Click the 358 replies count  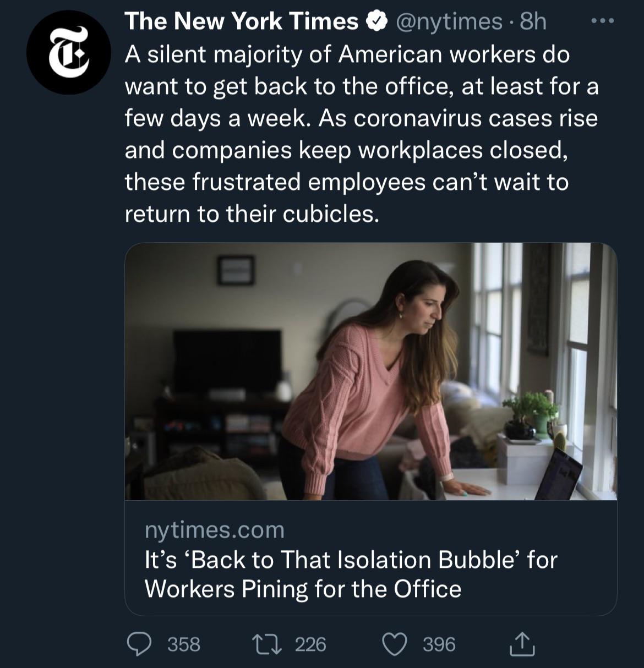click(x=183, y=644)
